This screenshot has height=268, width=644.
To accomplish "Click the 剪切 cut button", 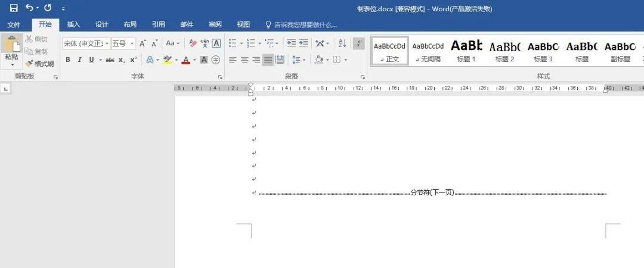I will pos(36,39).
